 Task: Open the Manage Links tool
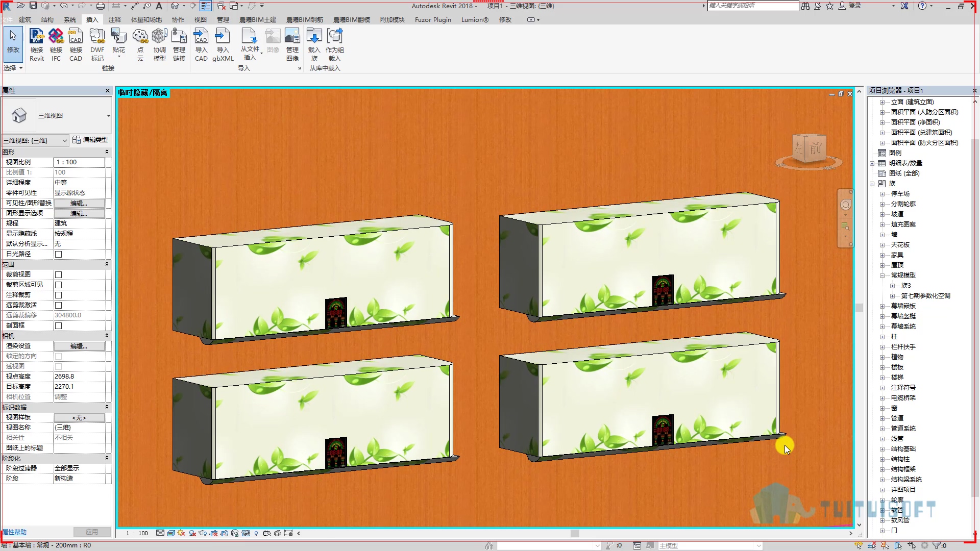179,45
